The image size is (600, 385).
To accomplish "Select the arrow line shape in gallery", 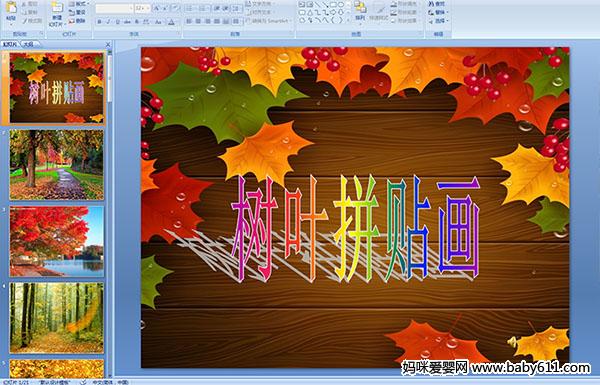I will (x=325, y=4).
